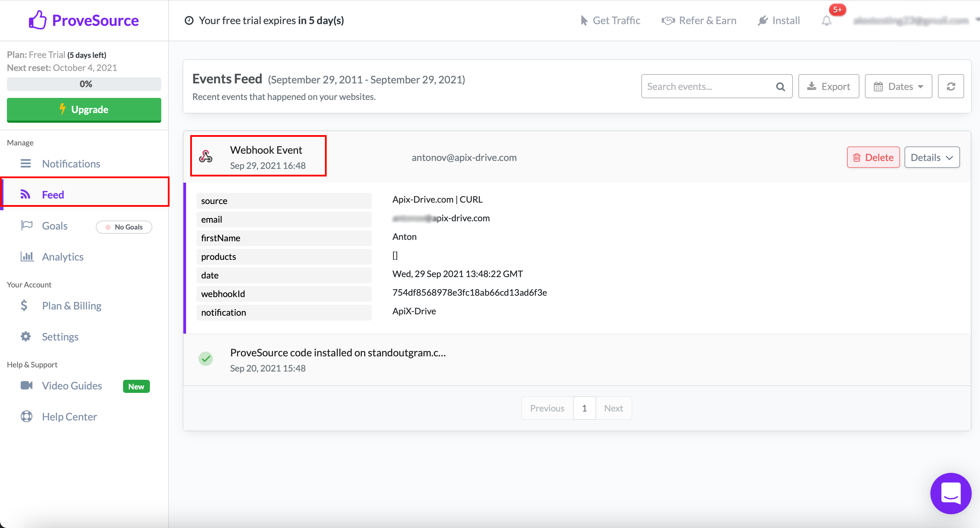
Task: Click the New badge beside Video Guides
Action: [136, 386]
